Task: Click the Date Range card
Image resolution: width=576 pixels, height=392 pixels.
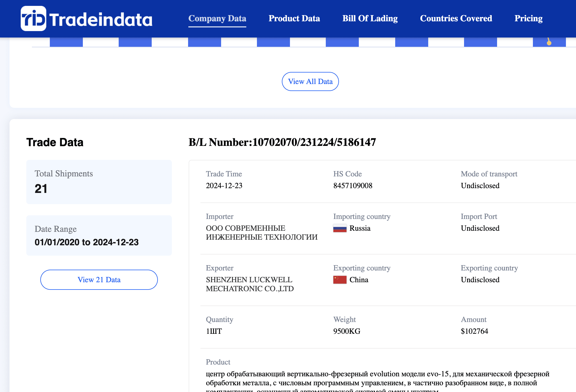Action: click(x=99, y=235)
